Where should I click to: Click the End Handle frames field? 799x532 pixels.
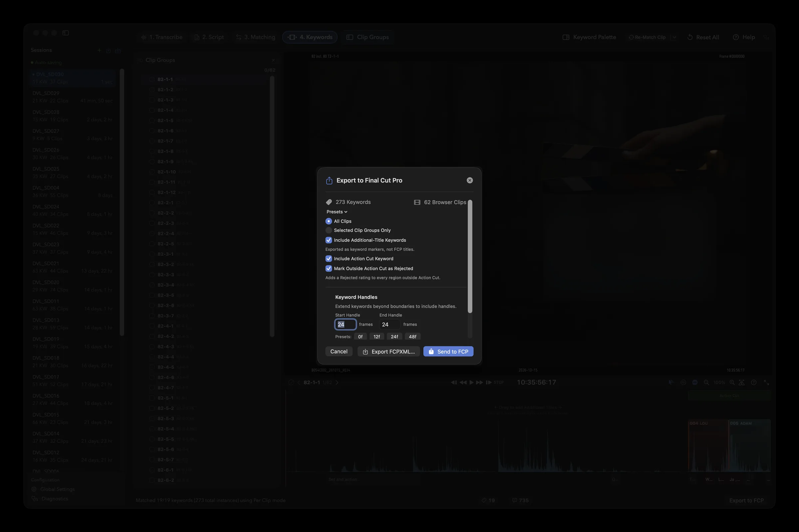[389, 324]
